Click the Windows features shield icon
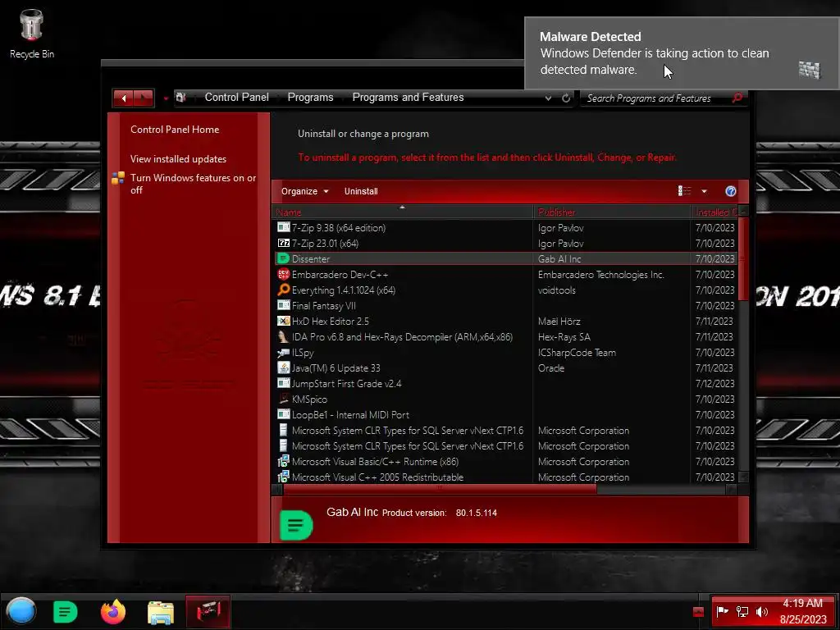This screenshot has width=840, height=630. [118, 178]
